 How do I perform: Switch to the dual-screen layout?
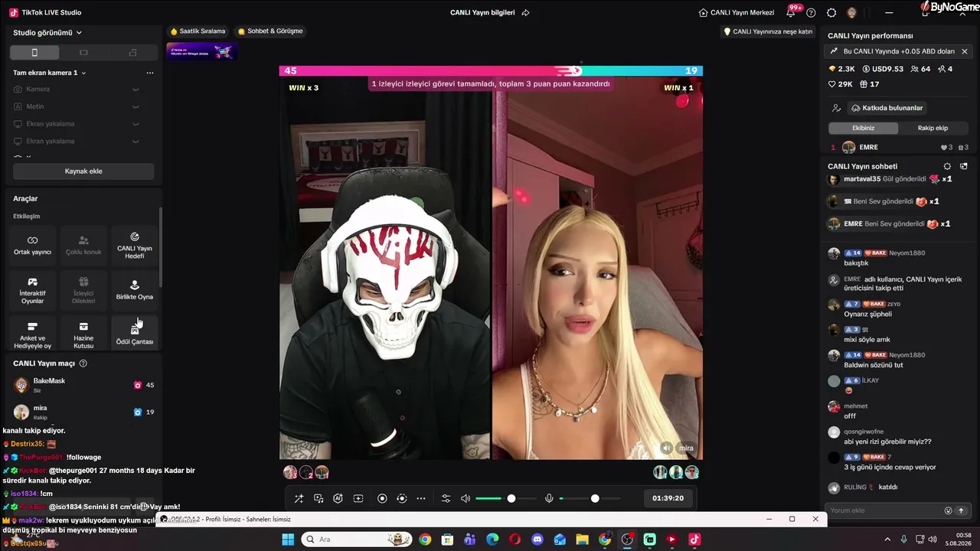click(132, 53)
